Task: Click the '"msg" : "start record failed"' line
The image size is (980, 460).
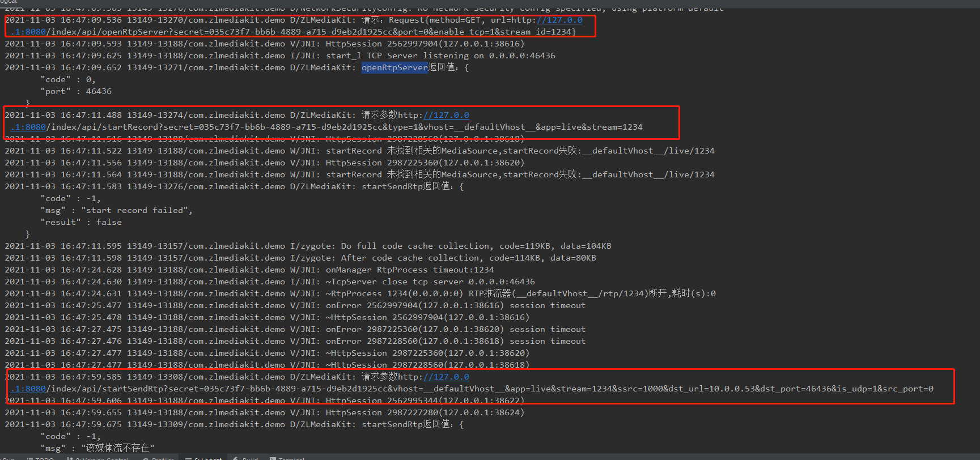Action: [116, 210]
